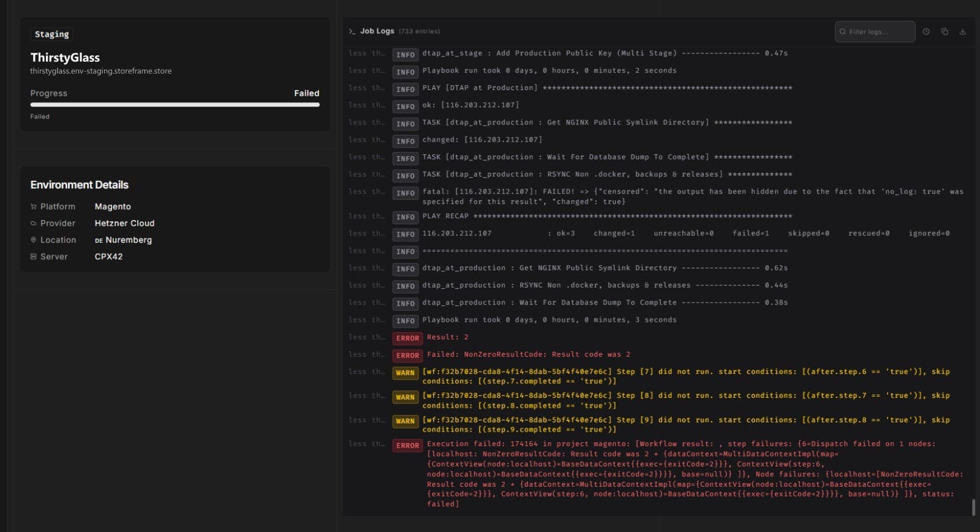Click the terminal prompt icon beside Job Logs

352,31
